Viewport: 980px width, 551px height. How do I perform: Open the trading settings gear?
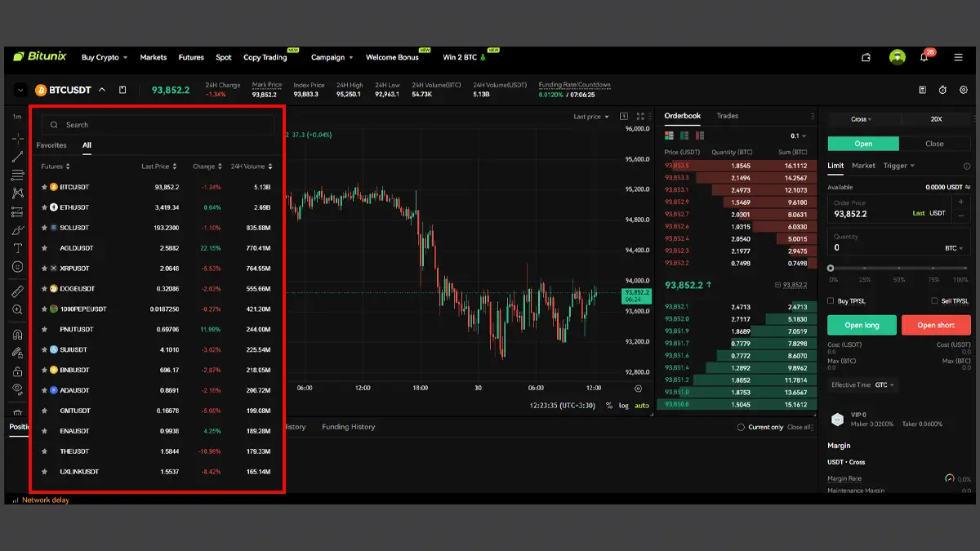coord(964,90)
